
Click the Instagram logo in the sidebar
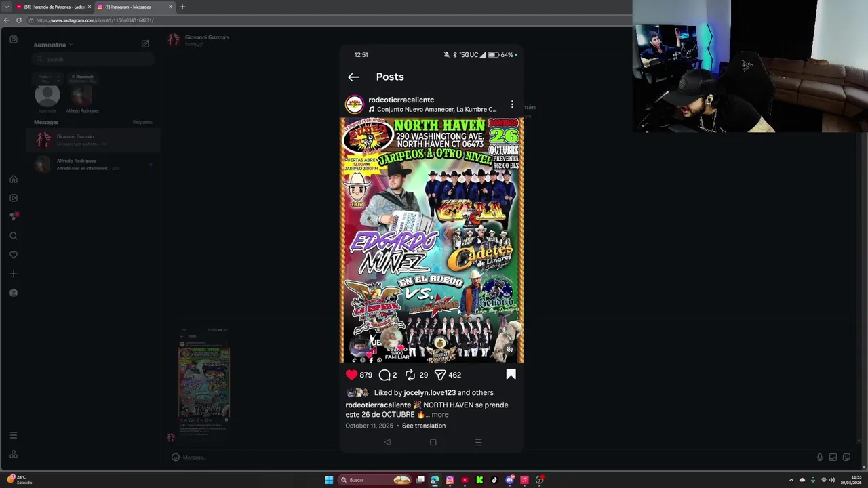click(x=14, y=39)
